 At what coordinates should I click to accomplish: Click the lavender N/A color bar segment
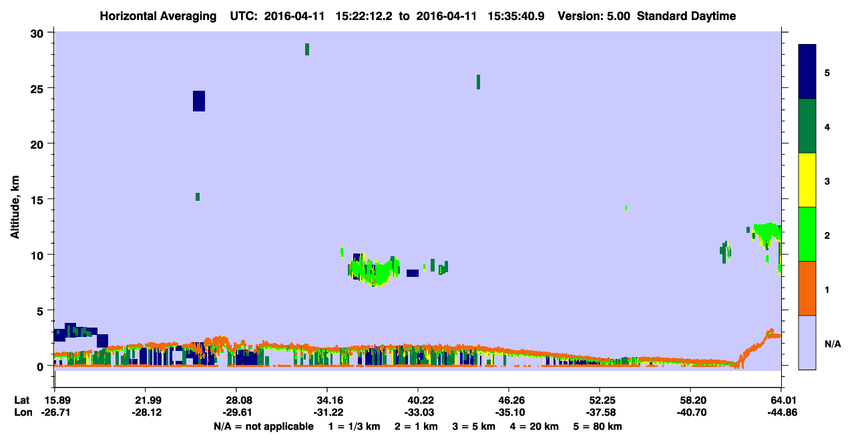click(807, 342)
